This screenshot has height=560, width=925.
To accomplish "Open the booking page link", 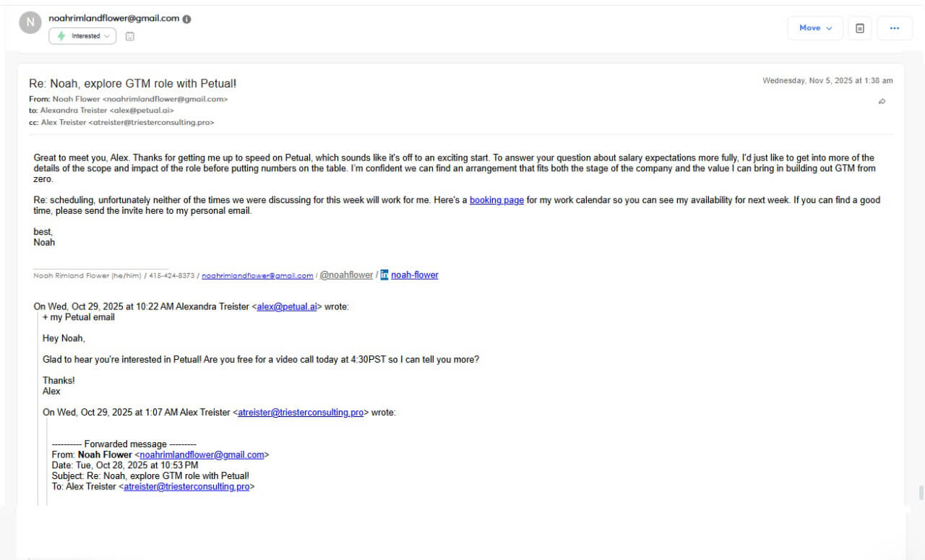I will (496, 200).
